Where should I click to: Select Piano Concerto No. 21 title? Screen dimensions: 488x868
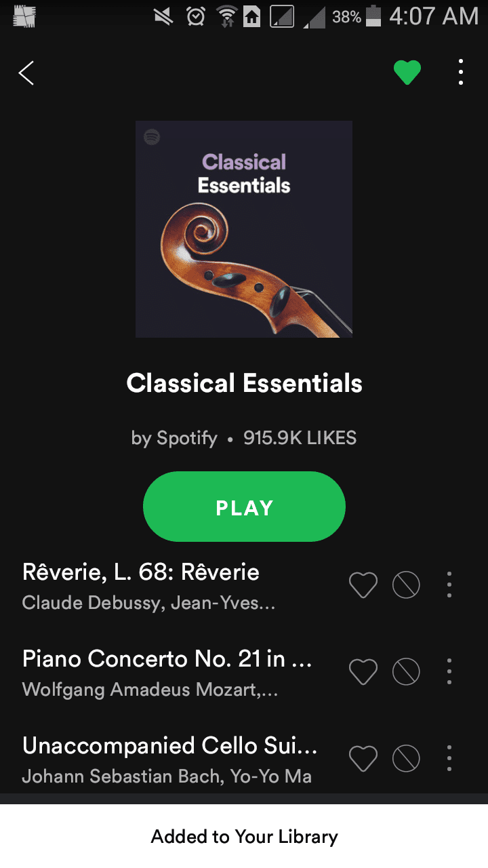pyautogui.click(x=167, y=659)
